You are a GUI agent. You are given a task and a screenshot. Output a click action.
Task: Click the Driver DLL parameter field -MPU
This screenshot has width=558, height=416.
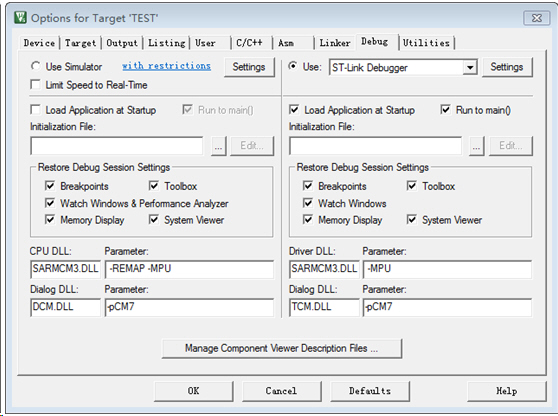pos(447,269)
